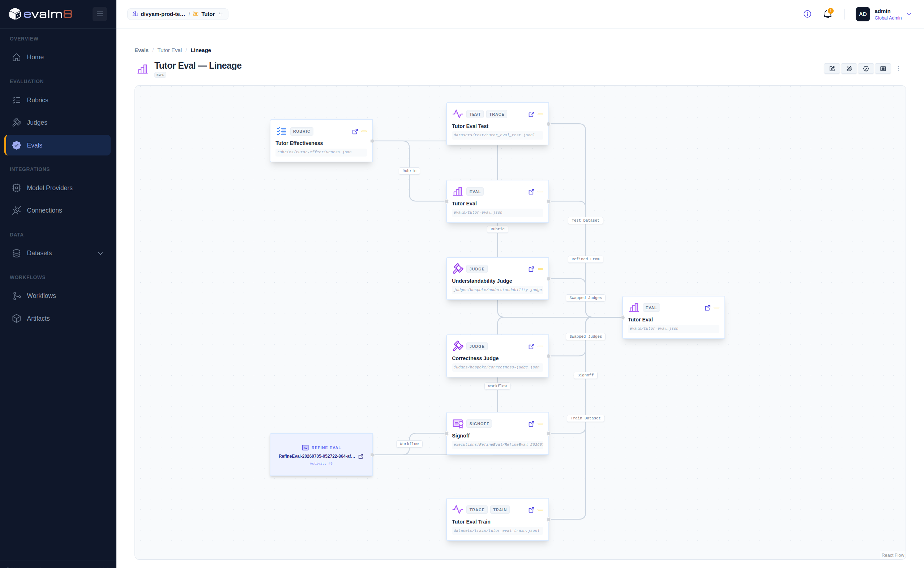
Task: Collapse the Signoff node
Action: pyautogui.click(x=540, y=424)
